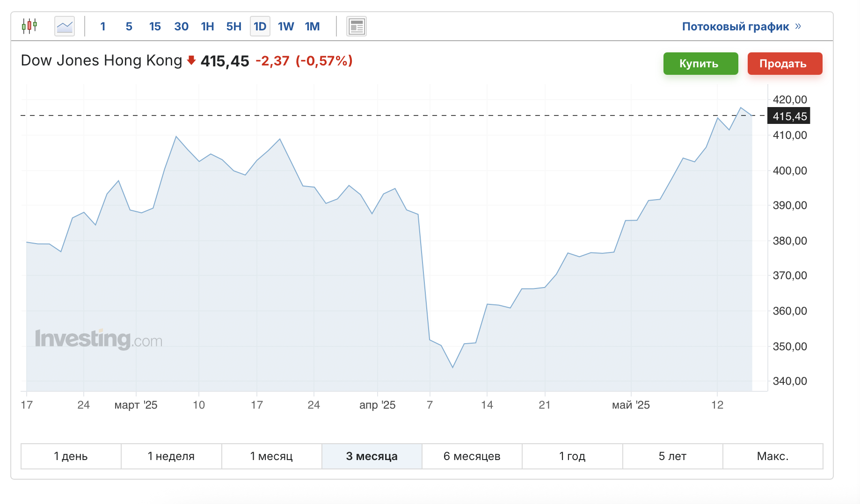The width and height of the screenshot is (860, 504).
Task: Switch to the 1M monthly interval
Action: tap(312, 26)
